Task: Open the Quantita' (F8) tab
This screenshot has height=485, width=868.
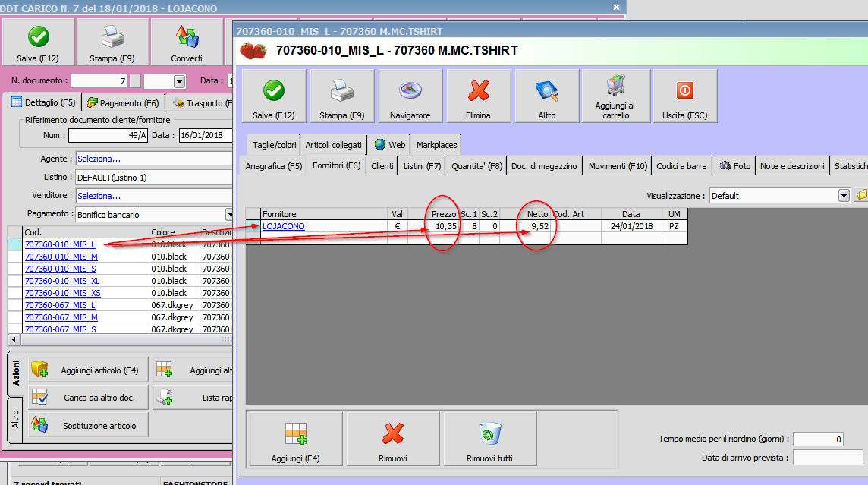Action: tap(476, 165)
